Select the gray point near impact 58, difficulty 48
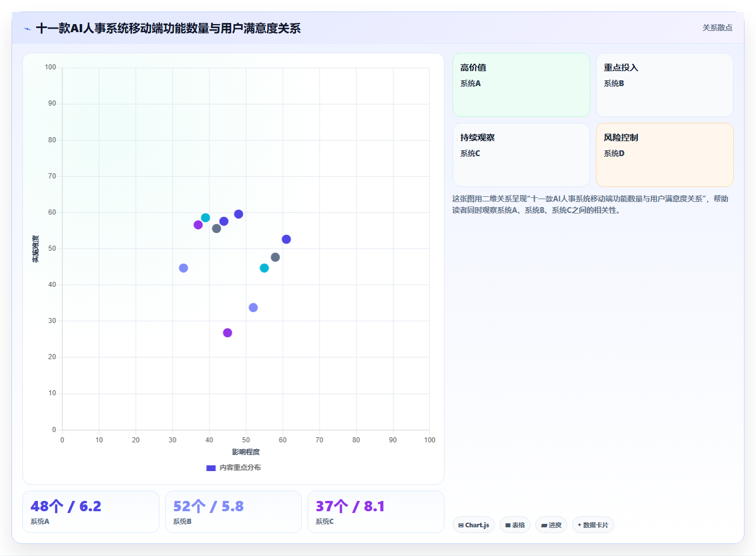The width and height of the screenshot is (756, 556). [x=275, y=257]
